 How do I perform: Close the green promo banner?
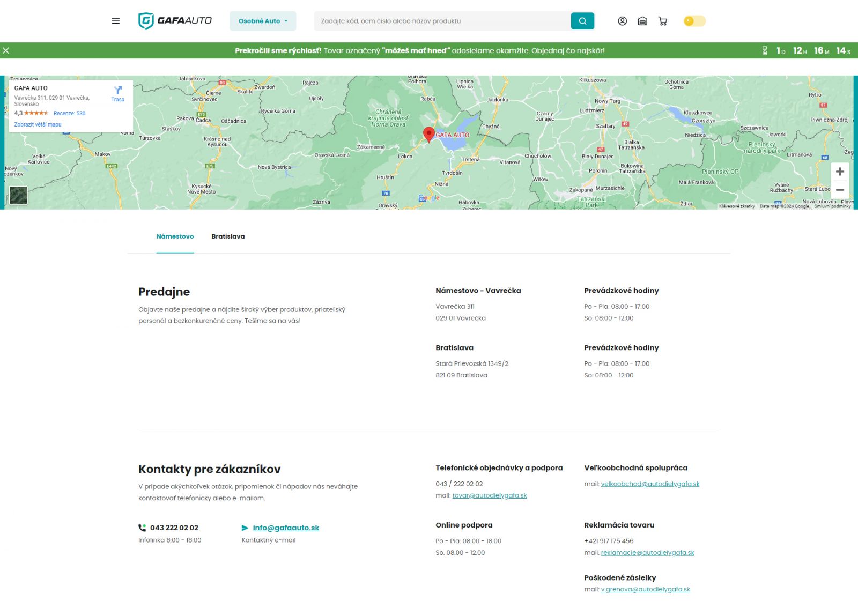(6, 50)
